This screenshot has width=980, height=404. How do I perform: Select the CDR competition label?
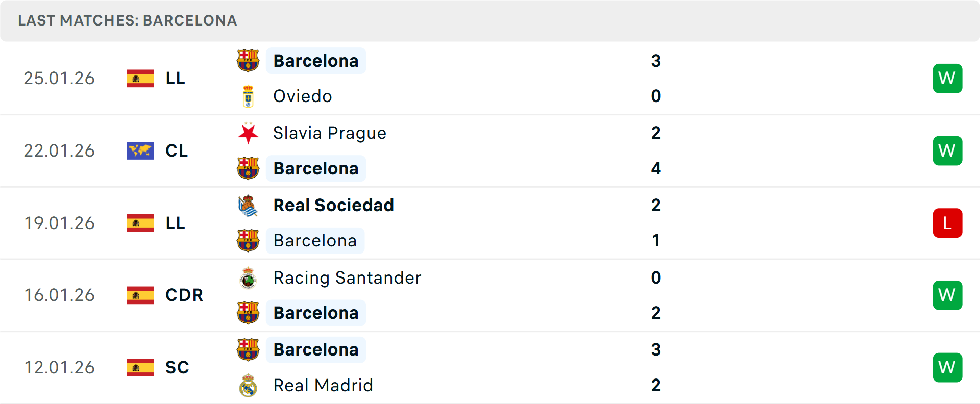(184, 295)
